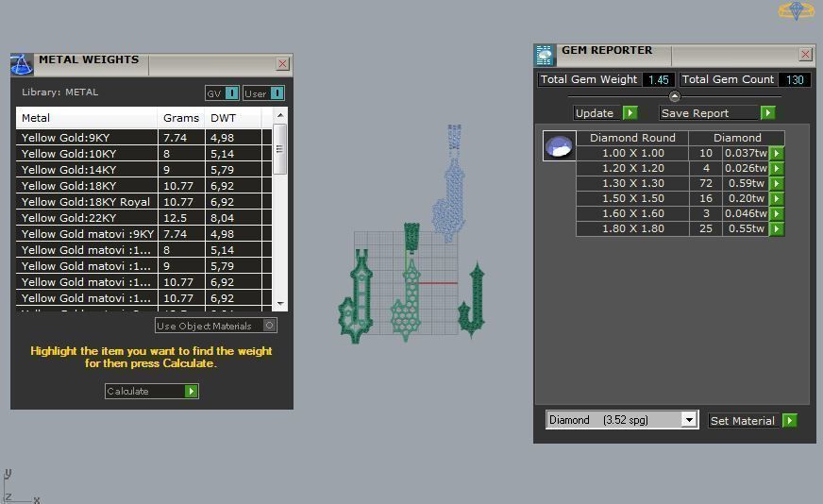This screenshot has width=823, height=504.
Task: Click the green arrow next to Set Material
Action: [x=789, y=421]
